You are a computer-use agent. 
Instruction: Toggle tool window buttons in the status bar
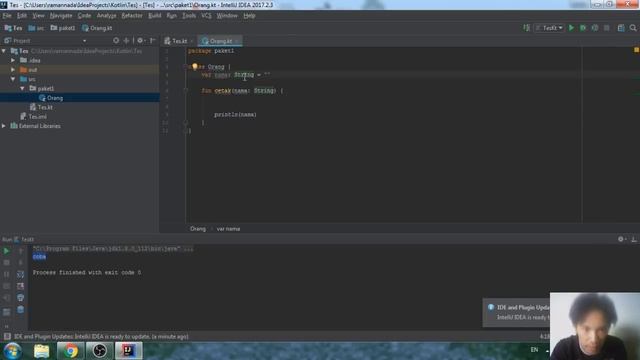pos(7,336)
